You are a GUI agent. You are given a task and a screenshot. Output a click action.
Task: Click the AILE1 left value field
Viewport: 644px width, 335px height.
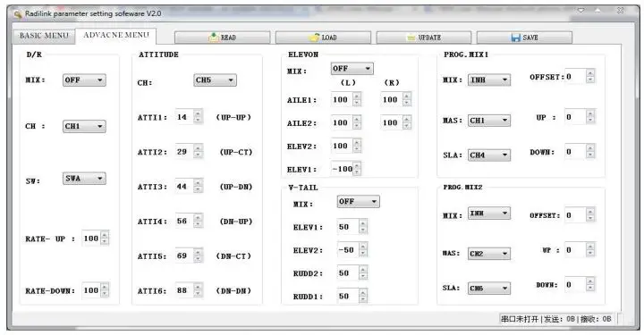click(342, 100)
